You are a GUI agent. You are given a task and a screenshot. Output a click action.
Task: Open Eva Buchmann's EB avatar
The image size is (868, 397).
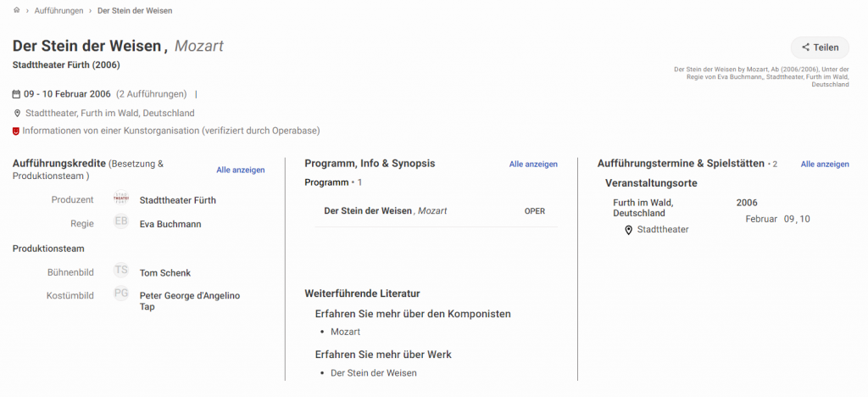(121, 222)
